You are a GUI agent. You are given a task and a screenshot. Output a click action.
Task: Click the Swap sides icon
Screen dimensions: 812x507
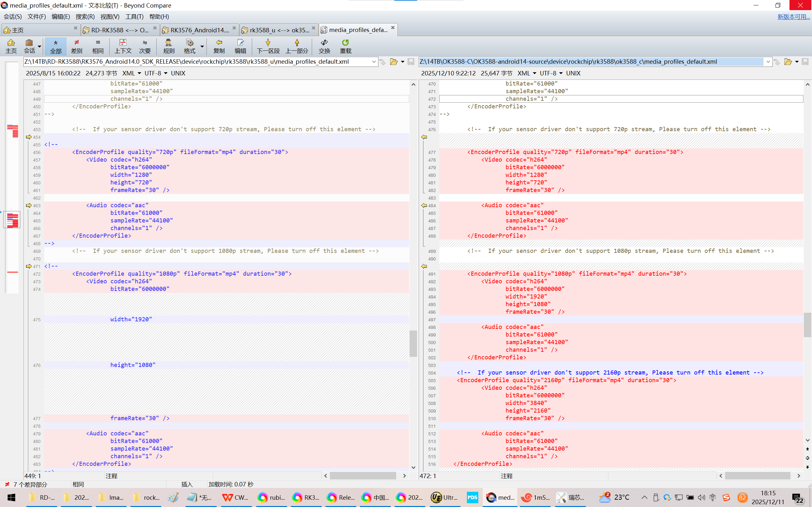(324, 46)
